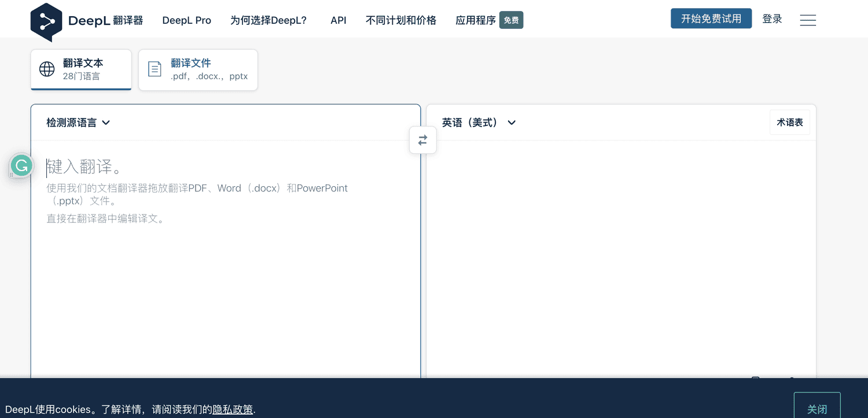Open the API menu item
Image resolution: width=868 pixels, height=418 pixels.
339,20
